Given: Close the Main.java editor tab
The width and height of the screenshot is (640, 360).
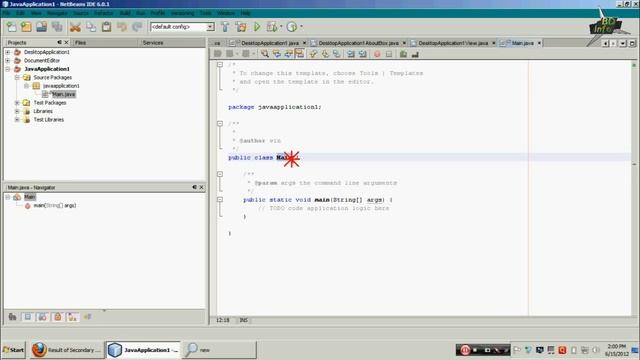Looking at the screenshot, I should click(x=539, y=43).
